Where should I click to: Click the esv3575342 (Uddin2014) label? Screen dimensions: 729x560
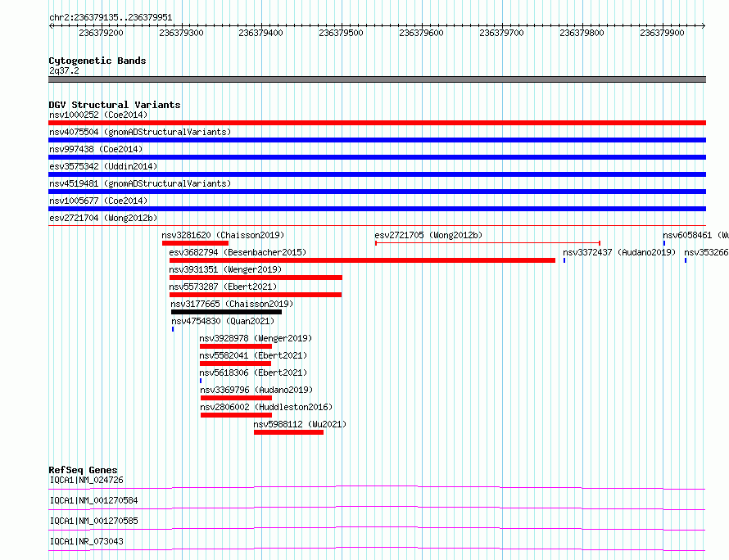[x=103, y=166]
